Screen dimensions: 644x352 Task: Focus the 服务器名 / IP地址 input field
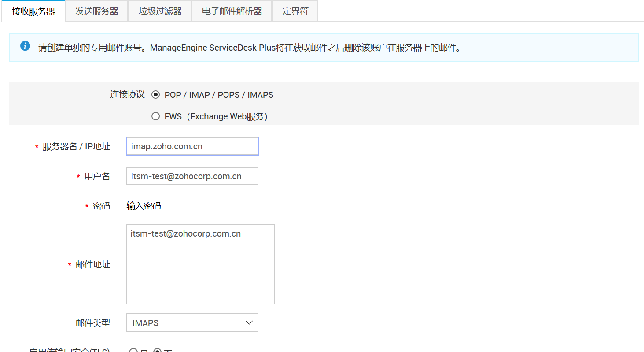192,146
